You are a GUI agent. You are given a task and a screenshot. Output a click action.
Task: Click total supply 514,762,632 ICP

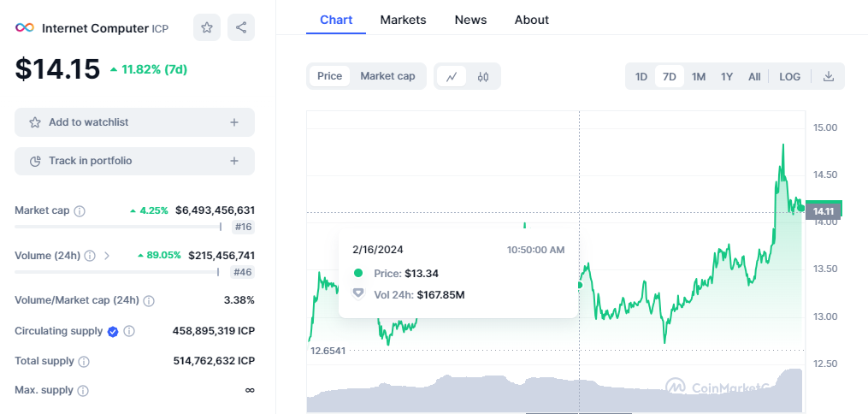[215, 361]
